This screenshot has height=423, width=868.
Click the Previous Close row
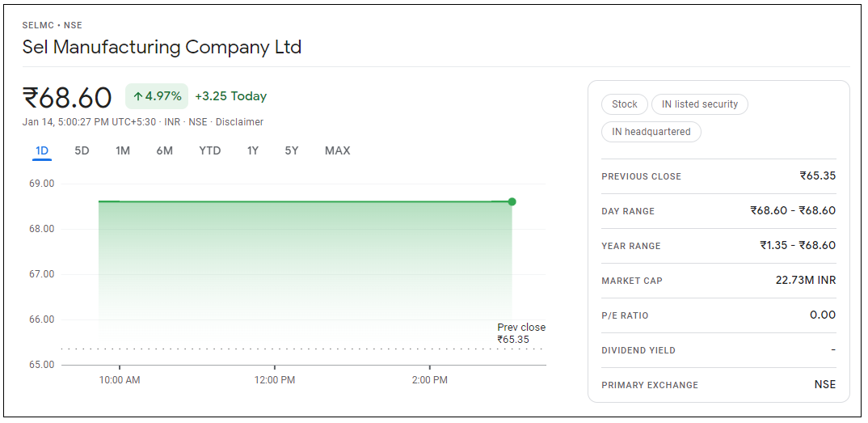click(x=718, y=176)
